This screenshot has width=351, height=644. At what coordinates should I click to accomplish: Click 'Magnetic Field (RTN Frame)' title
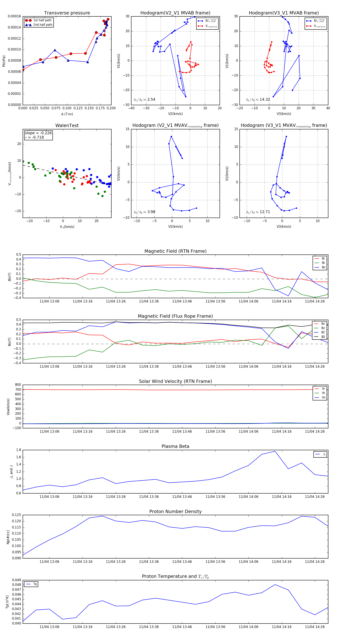coord(175,251)
